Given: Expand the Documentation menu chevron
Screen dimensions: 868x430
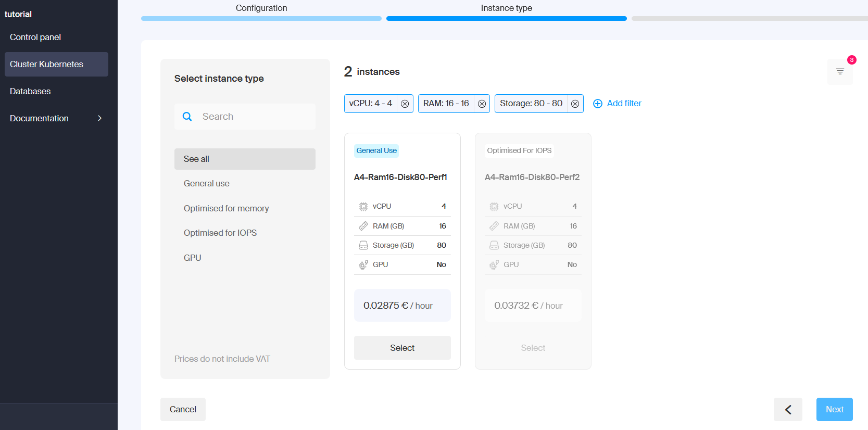Looking at the screenshot, I should pos(99,118).
